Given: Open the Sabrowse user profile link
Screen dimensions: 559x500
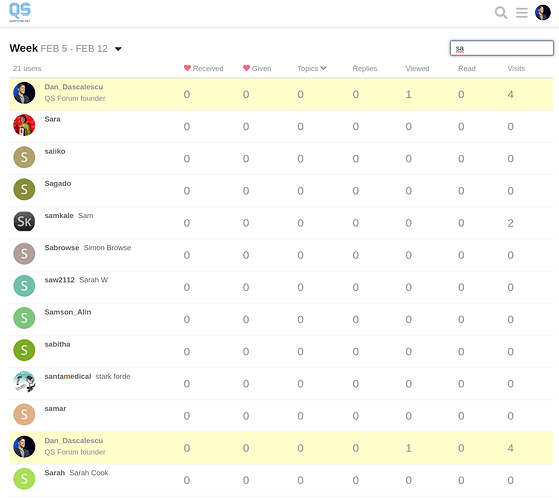Looking at the screenshot, I should (62, 248).
